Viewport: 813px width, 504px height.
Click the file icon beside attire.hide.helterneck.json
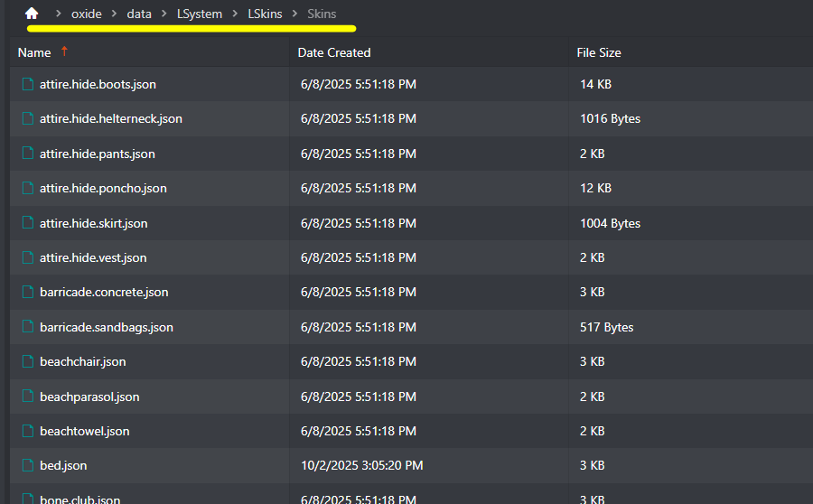tap(28, 118)
